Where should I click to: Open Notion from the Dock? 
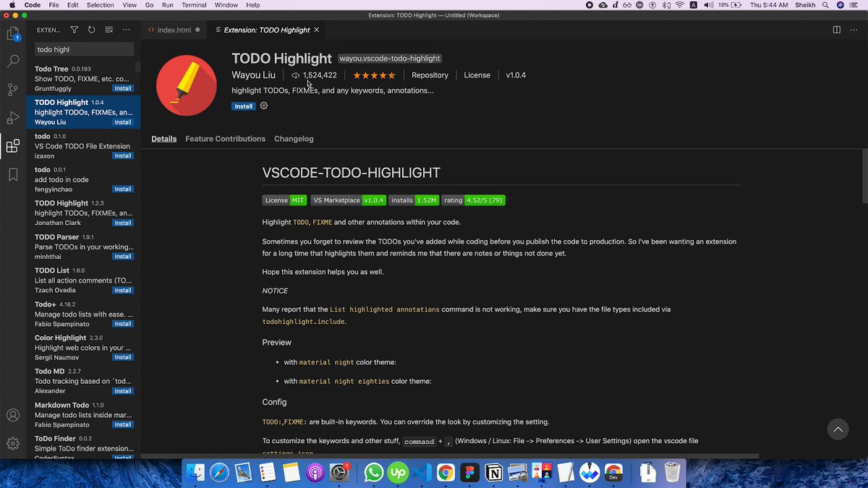(x=494, y=473)
